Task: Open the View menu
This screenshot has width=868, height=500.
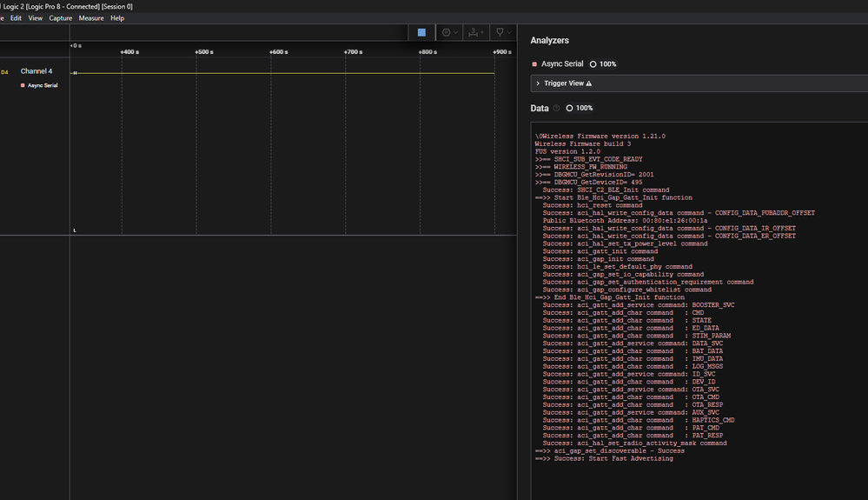Action: pyautogui.click(x=35, y=17)
